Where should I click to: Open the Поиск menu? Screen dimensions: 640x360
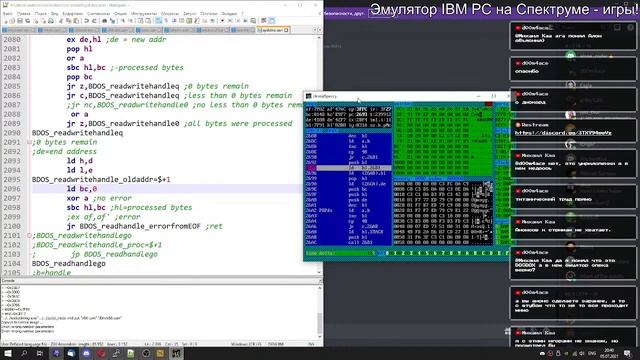[41, 13]
